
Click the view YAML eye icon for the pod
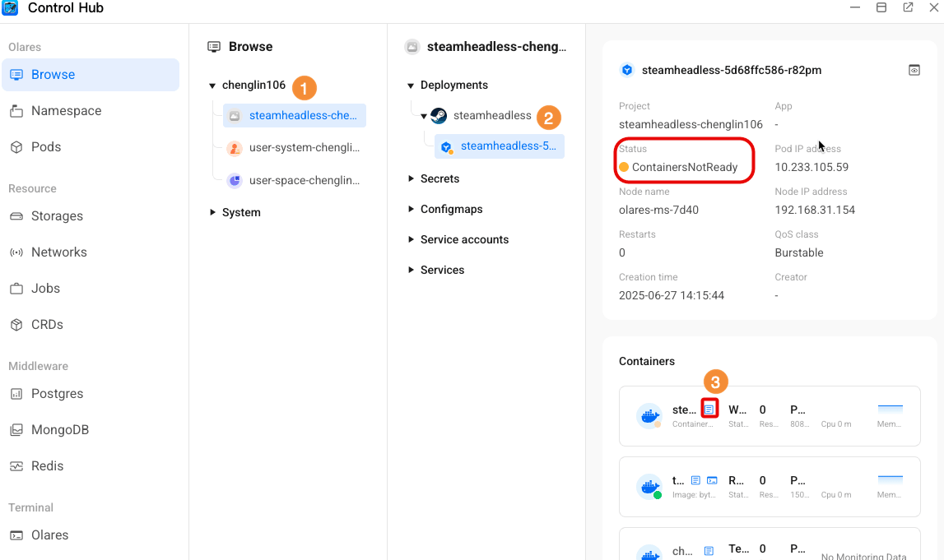pyautogui.click(x=914, y=70)
